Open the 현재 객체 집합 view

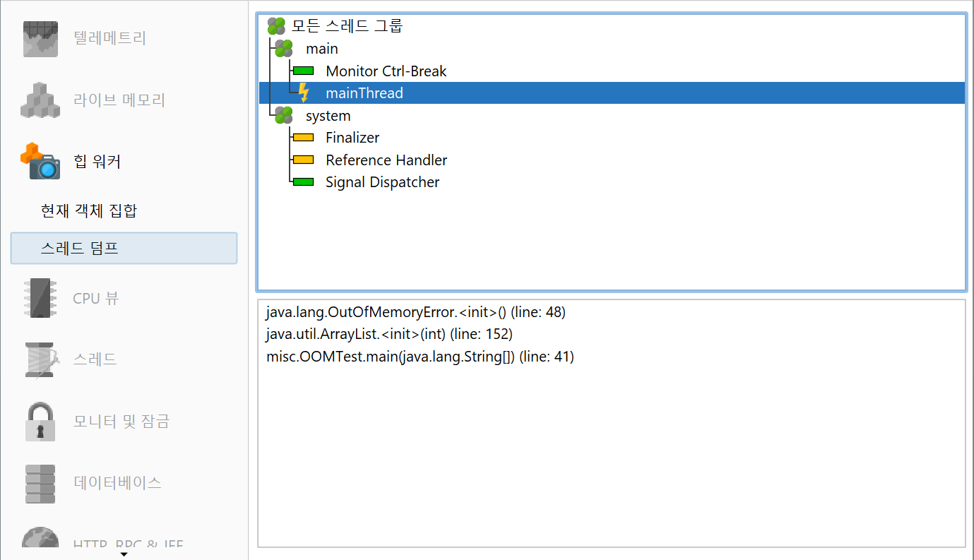pyautogui.click(x=89, y=210)
